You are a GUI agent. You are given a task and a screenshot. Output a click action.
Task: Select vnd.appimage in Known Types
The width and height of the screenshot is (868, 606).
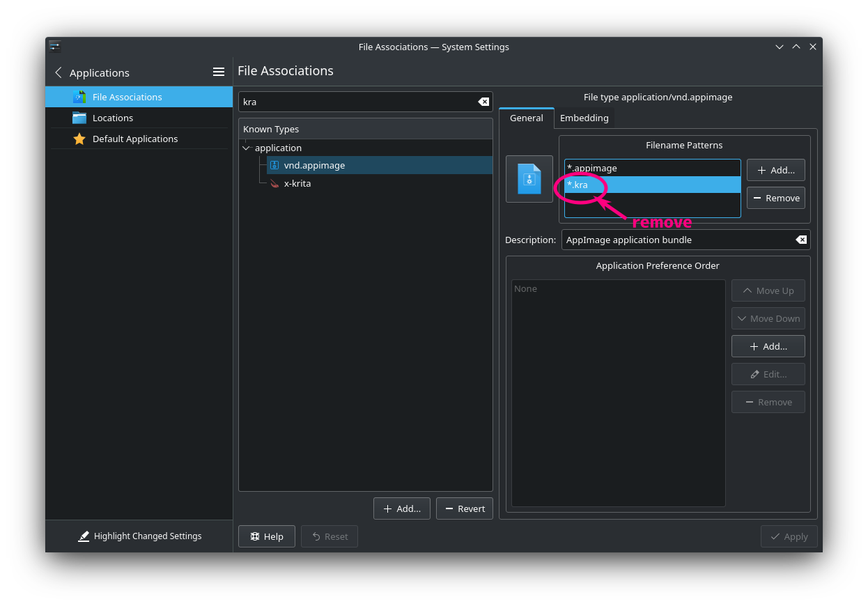(x=314, y=165)
